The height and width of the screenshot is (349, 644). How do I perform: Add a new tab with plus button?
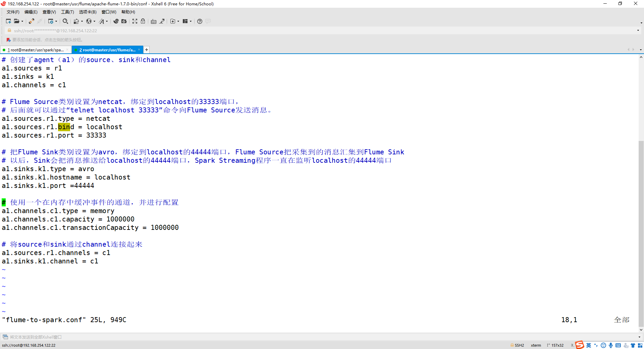147,50
